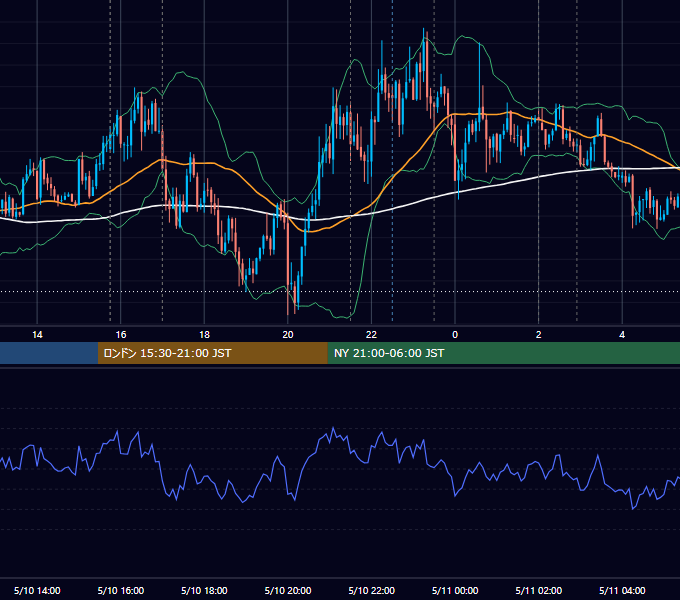
Task: Click the NY 21:00-06:00 JST session bar
Action: [503, 353]
